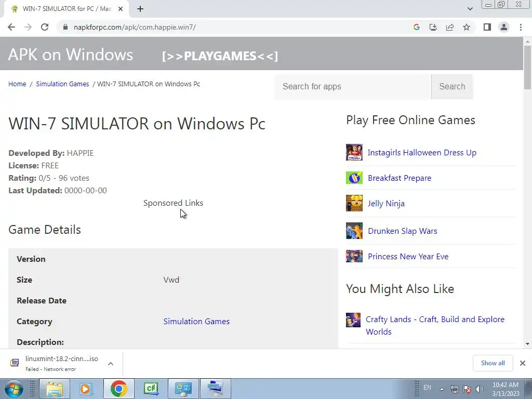Click the scrollbar up arrow
The width and height of the screenshot is (532, 399).
click(x=527, y=42)
